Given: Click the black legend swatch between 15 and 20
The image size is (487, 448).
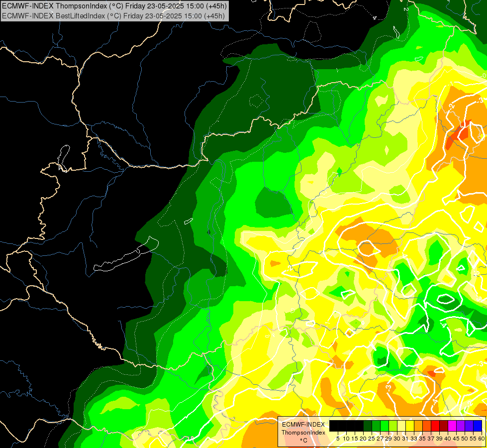Looking at the screenshot, I should coord(359,426).
